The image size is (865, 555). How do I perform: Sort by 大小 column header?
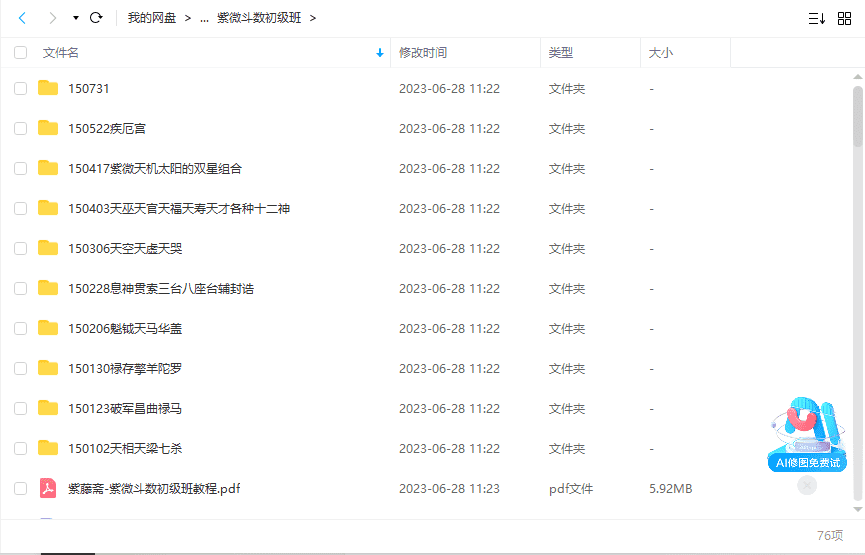pyautogui.click(x=661, y=53)
